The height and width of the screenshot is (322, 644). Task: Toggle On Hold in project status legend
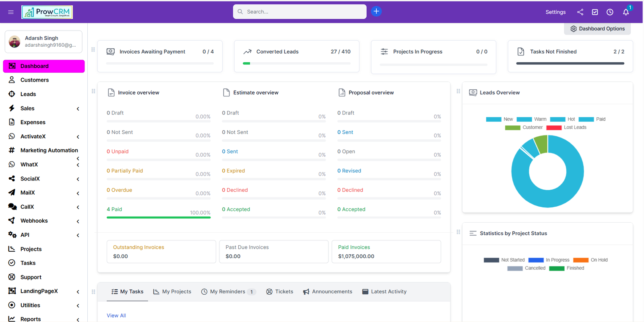coord(590,260)
